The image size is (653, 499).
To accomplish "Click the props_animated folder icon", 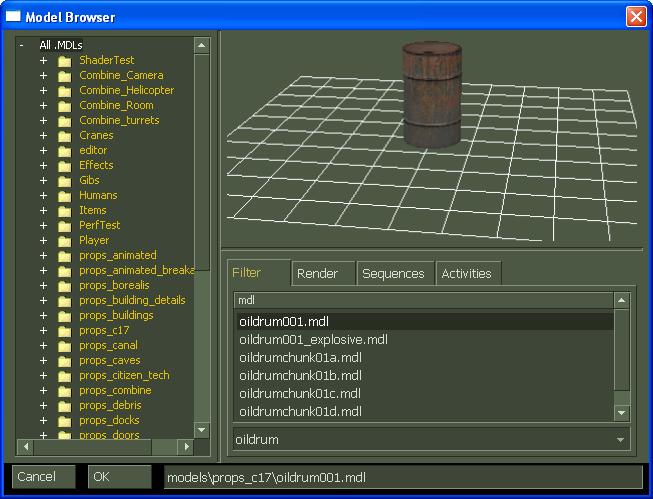I will coord(65,256).
